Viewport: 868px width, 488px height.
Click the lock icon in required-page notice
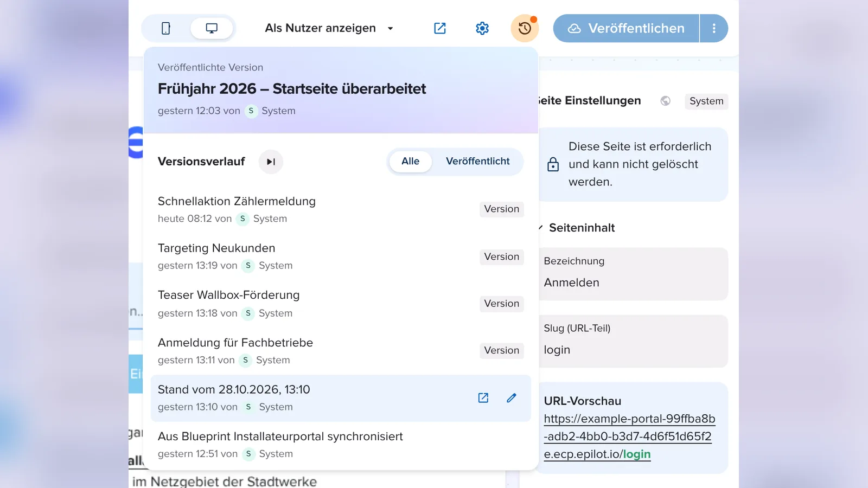tap(553, 164)
